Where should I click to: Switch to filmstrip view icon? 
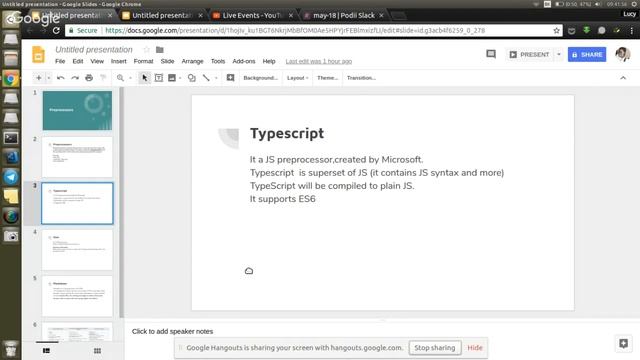(47, 351)
